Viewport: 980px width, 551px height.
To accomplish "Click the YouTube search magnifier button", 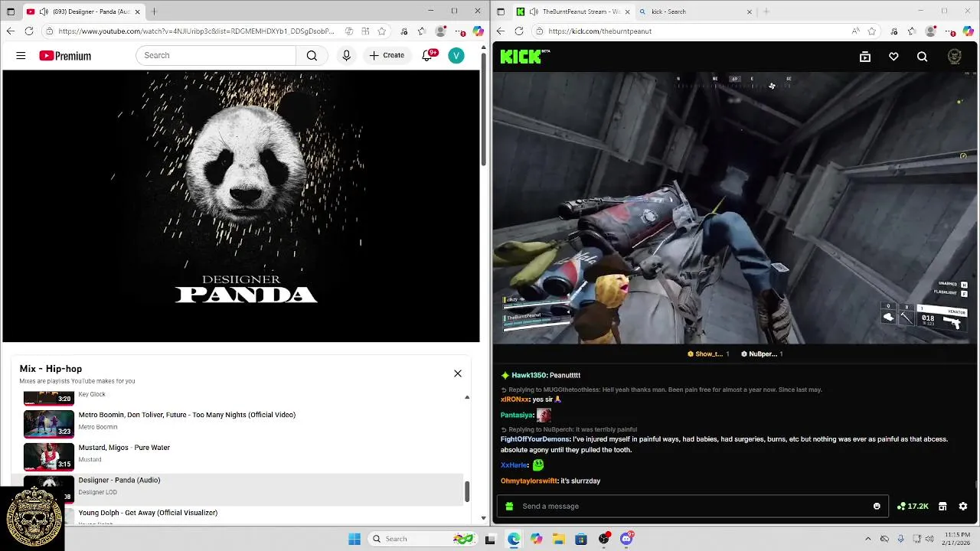I will (x=312, y=55).
